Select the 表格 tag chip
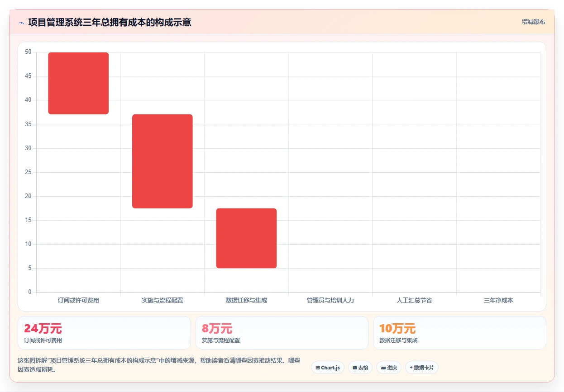The image size is (564, 392). [360, 368]
